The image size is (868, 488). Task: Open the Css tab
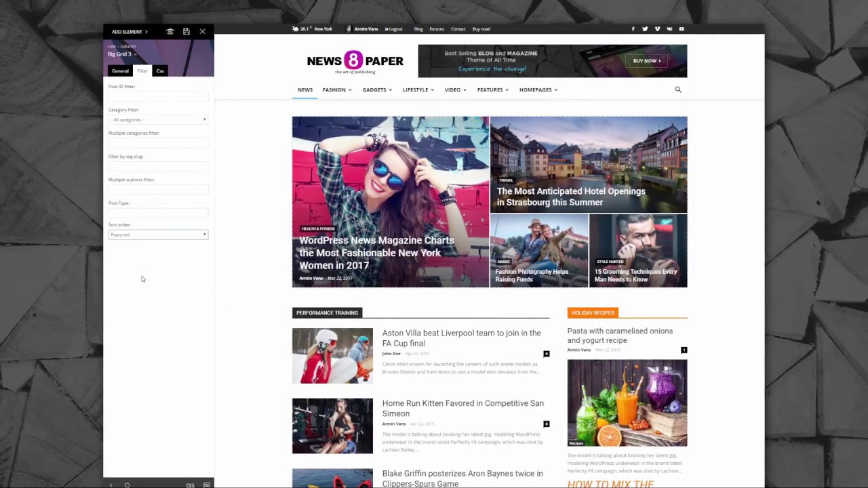[x=160, y=71]
